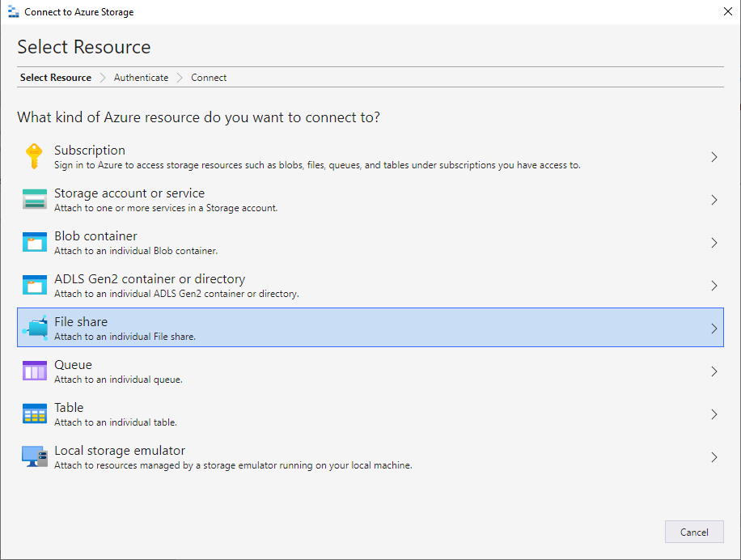Click 'Attach to an individual ADLS Gen2' description
Screen dimensions: 741x560
(176, 294)
